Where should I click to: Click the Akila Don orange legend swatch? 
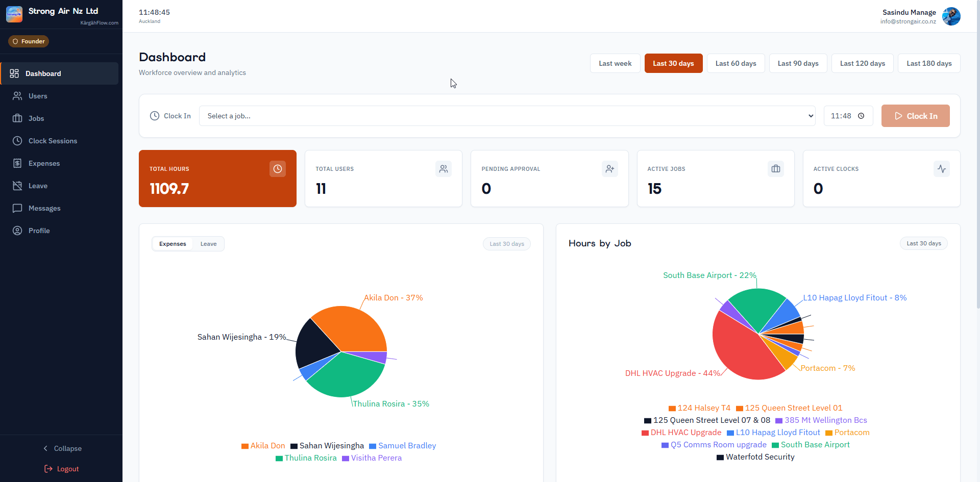245,446
